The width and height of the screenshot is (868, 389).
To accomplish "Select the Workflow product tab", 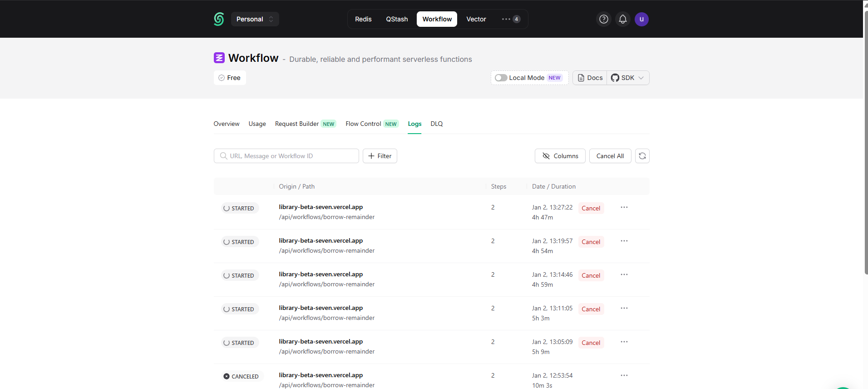I will coord(437,19).
